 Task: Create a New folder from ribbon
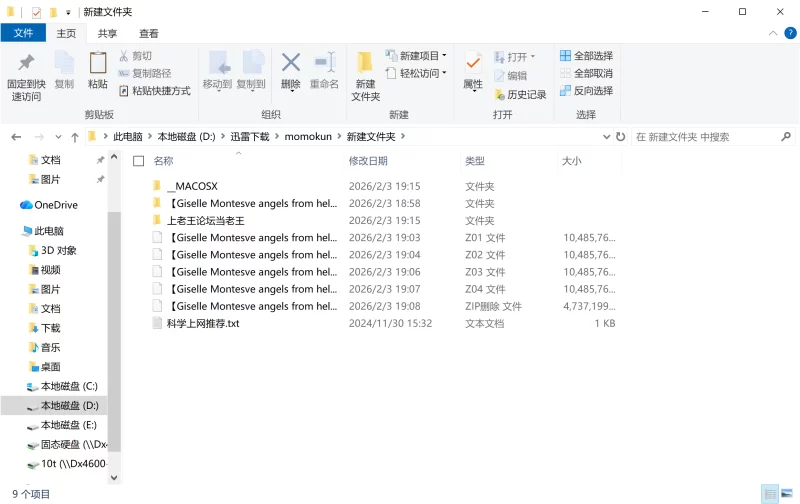click(365, 75)
